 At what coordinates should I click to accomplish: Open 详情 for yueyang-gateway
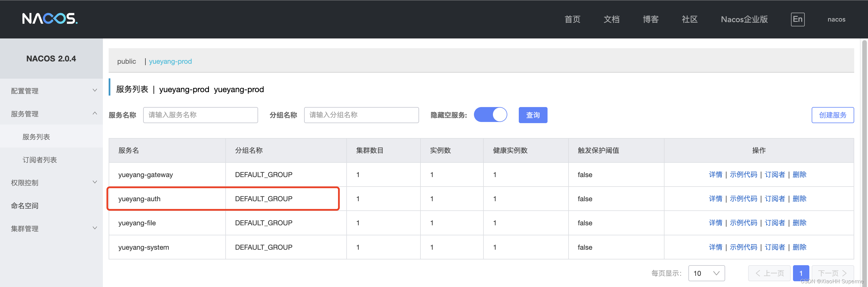(x=715, y=174)
